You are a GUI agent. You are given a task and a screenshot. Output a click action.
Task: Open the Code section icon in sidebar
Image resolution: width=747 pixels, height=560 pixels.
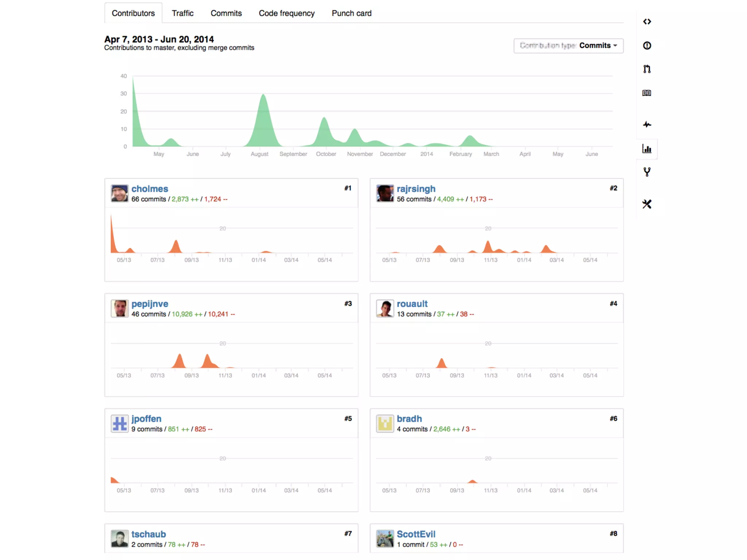click(647, 22)
